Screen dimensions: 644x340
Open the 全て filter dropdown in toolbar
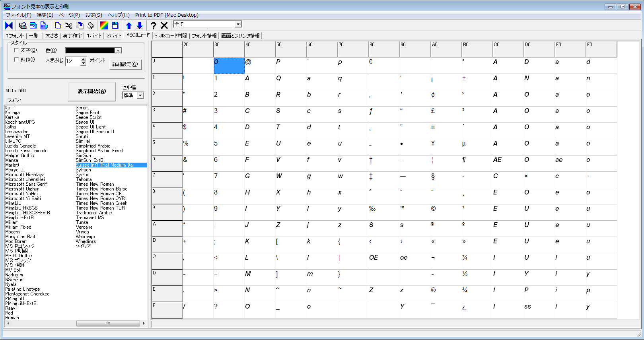click(x=238, y=24)
